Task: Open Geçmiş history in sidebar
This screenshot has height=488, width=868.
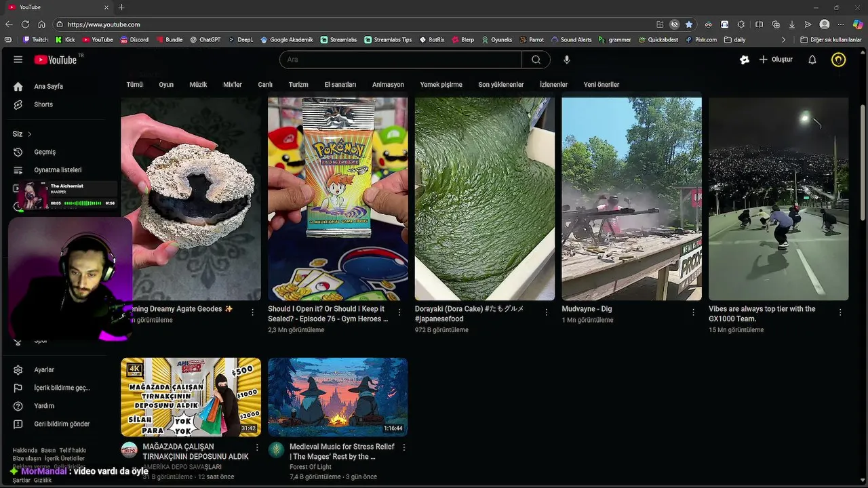Action: point(45,152)
